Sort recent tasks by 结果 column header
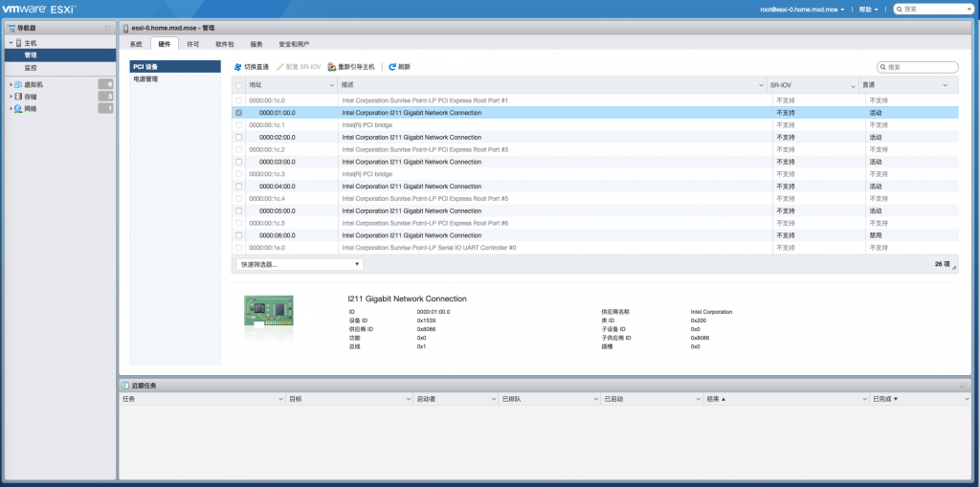The width and height of the screenshot is (980, 487). point(787,398)
